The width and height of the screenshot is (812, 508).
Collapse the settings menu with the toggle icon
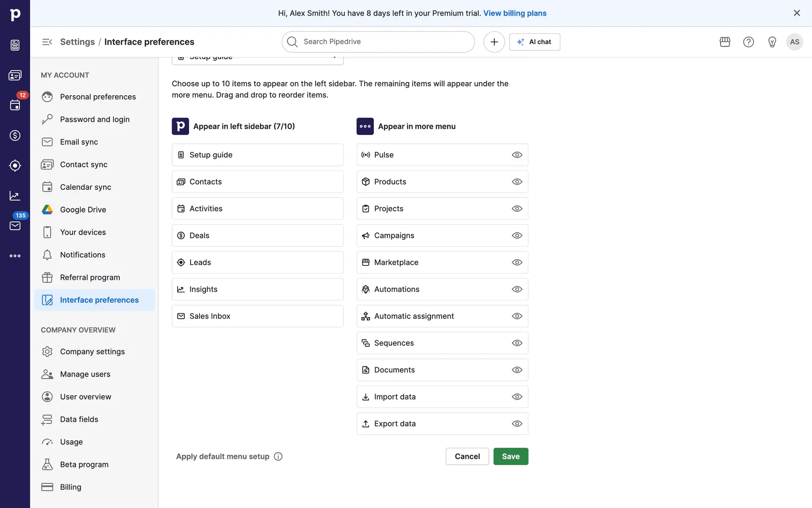point(47,42)
